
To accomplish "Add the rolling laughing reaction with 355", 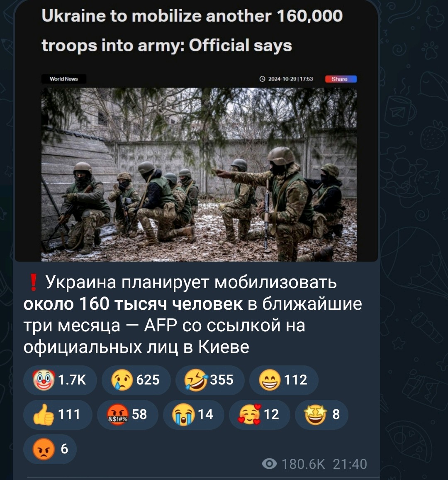I will coord(210,380).
